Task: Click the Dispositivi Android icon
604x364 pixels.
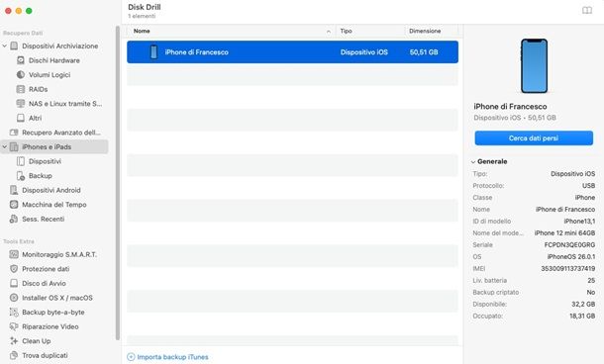Action: (14, 190)
